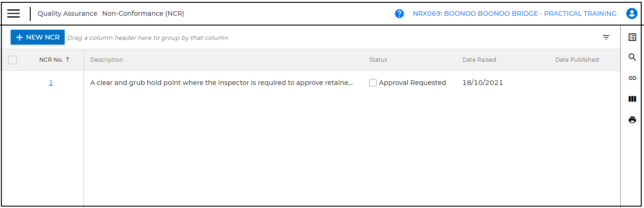Open the NRX069 Boonoo Boonoo Bridge project link
Image resolution: width=644 pixels, height=208 pixels.
point(515,14)
